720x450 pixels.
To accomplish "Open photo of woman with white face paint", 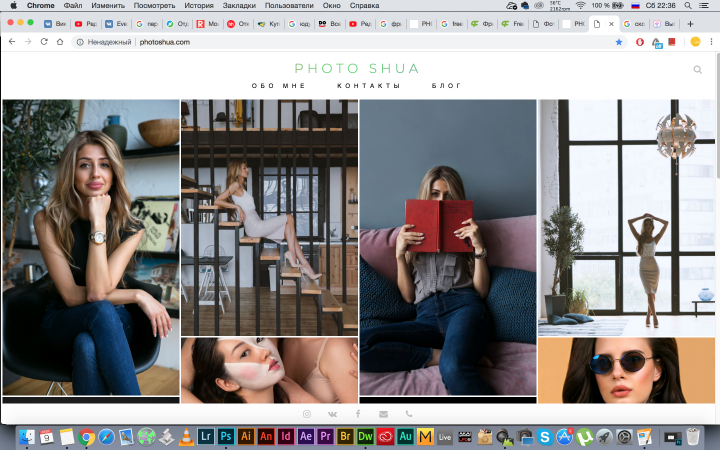I will pyautogui.click(x=270, y=371).
